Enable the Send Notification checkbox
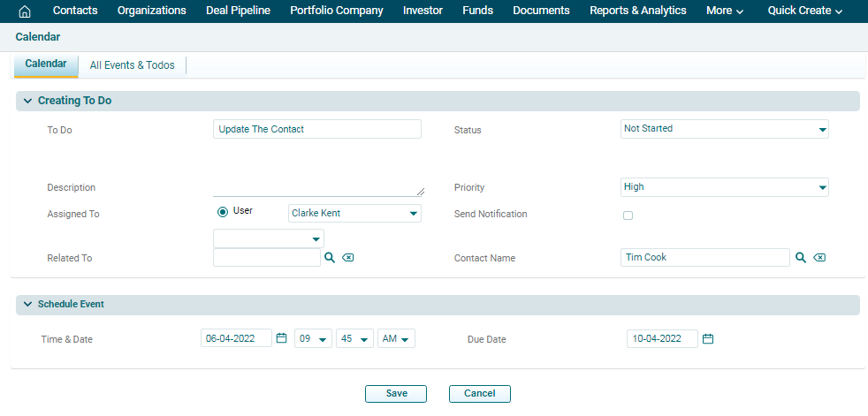 click(x=628, y=215)
